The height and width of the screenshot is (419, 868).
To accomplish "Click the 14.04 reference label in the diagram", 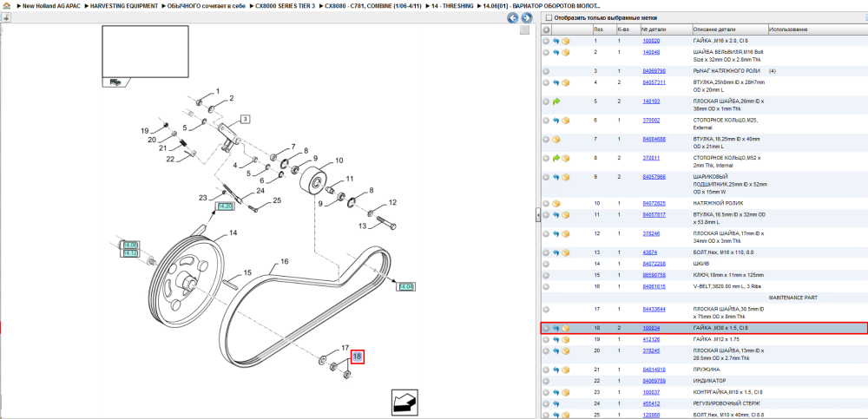I will pos(405,286).
